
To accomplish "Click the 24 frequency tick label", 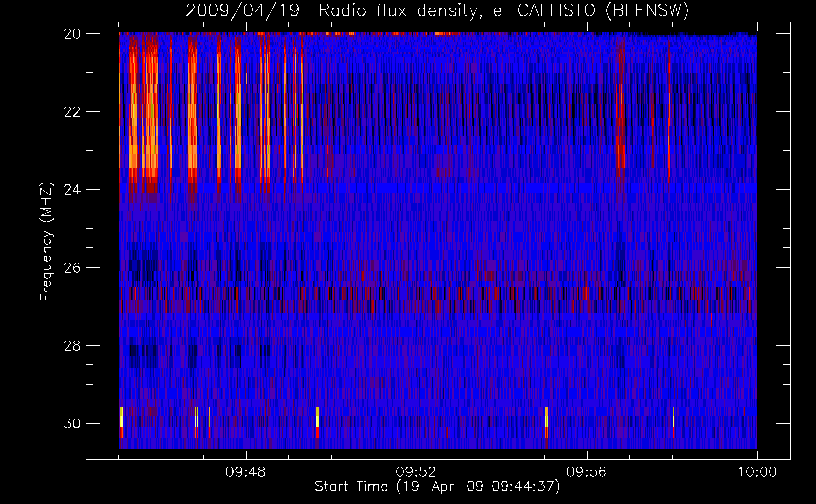I will (72, 190).
